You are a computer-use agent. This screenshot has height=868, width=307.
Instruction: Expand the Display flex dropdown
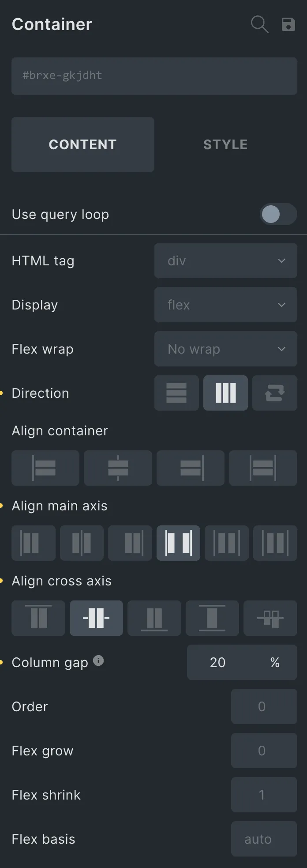point(226,305)
